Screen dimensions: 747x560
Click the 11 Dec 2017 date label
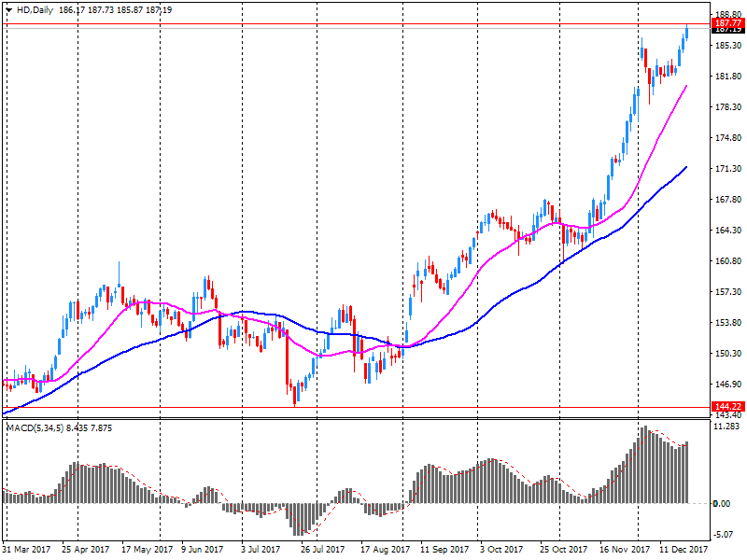pyautogui.click(x=684, y=549)
